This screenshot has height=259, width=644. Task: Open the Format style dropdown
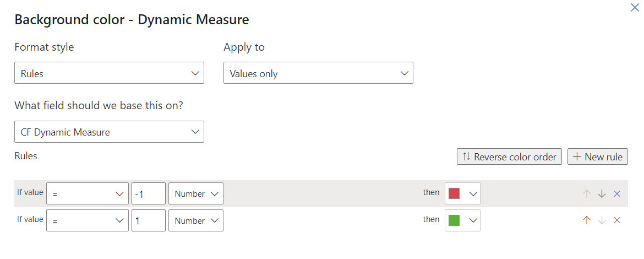point(109,73)
